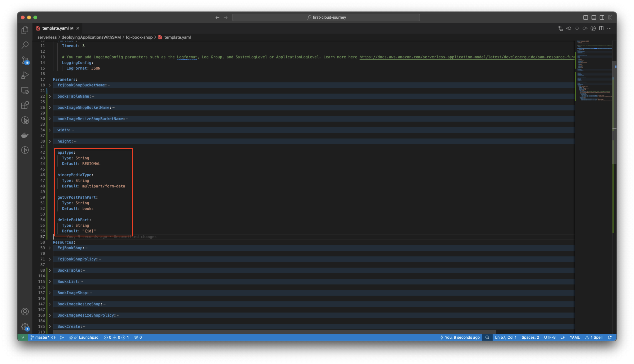Open the Remote Explorer view
Viewport: 634px width, 364px height.
tap(25, 90)
